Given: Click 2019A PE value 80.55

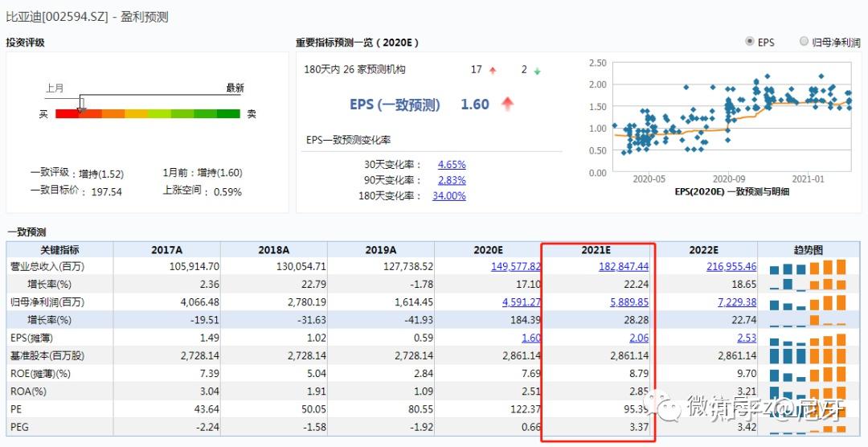Looking at the screenshot, I should point(420,409).
